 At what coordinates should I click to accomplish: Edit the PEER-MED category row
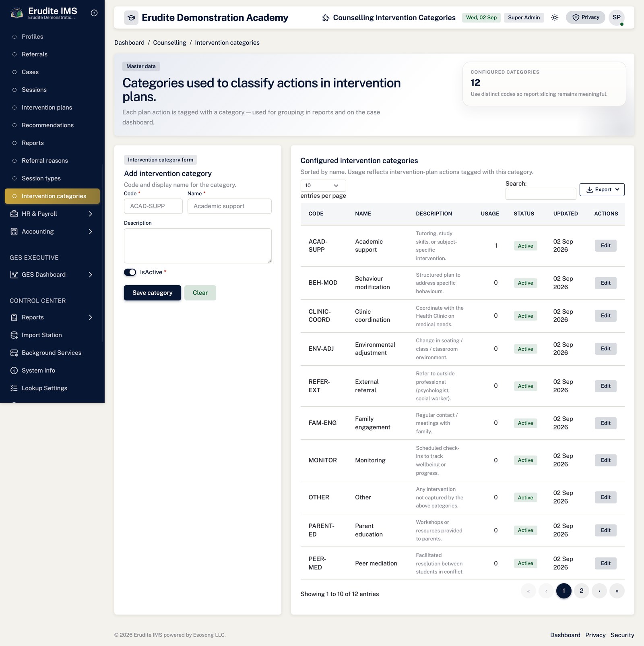(x=605, y=563)
